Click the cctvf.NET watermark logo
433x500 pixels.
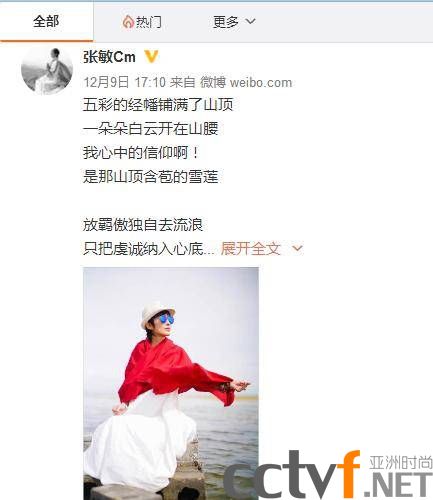click(x=328, y=475)
